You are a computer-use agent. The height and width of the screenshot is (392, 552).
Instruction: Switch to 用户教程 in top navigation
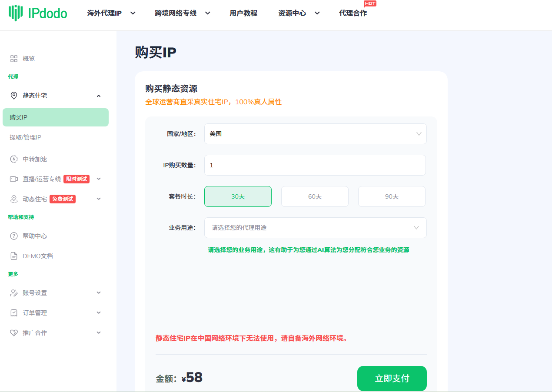coord(243,13)
